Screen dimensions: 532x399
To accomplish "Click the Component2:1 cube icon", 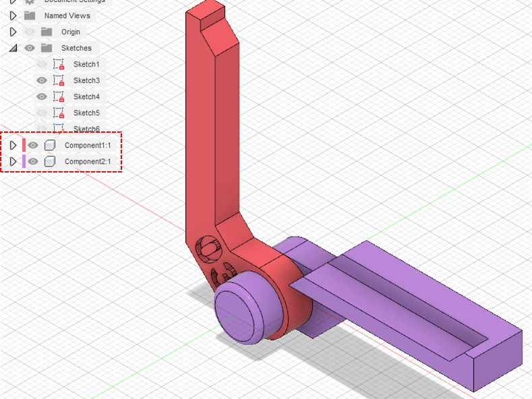I will point(49,162).
